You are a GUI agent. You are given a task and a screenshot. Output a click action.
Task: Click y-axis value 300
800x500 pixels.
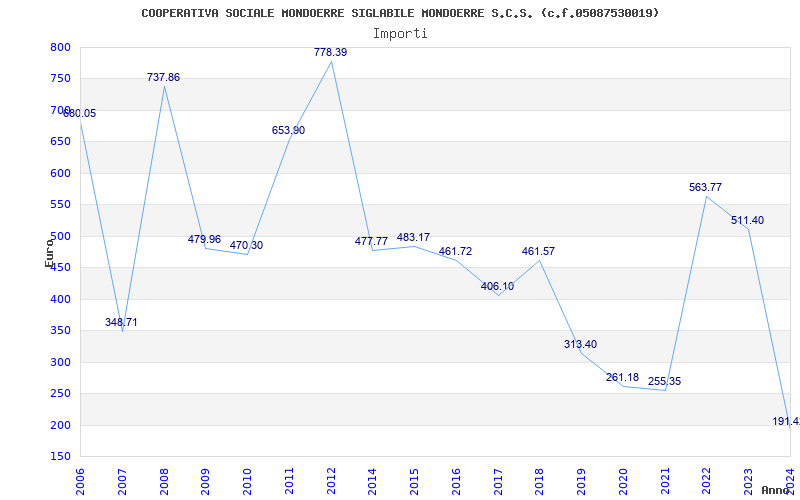click(60, 362)
